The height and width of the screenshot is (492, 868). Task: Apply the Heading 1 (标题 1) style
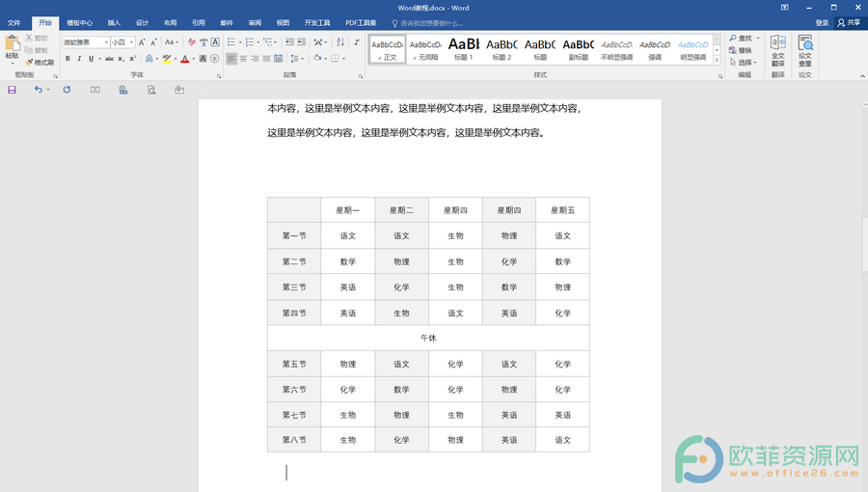tap(464, 49)
